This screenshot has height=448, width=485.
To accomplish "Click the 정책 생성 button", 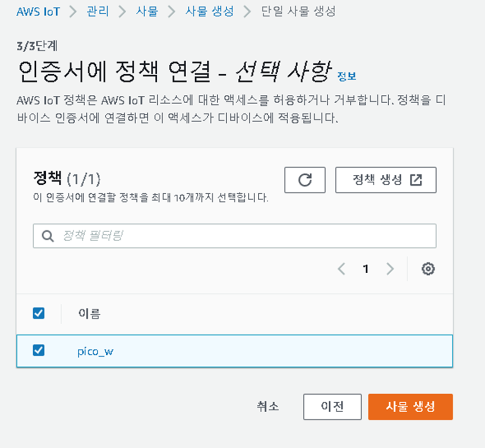I will (x=386, y=180).
